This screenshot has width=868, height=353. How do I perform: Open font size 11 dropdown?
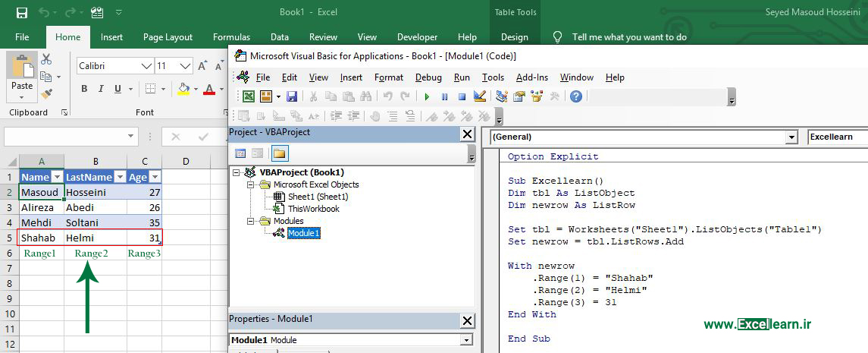coord(186,66)
